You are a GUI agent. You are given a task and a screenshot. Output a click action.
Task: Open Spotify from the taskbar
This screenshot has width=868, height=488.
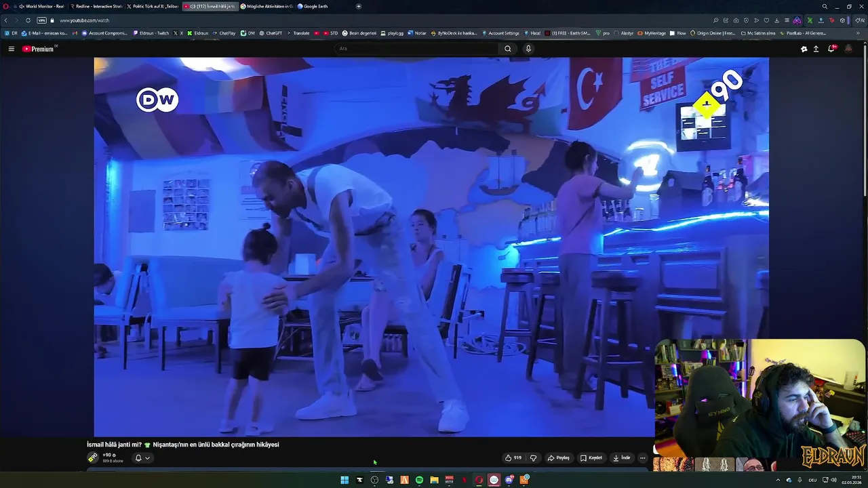(419, 480)
